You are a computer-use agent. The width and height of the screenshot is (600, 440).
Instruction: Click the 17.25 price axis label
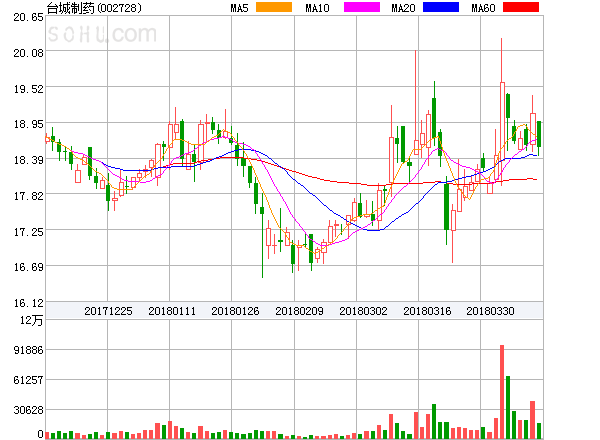tap(28, 232)
